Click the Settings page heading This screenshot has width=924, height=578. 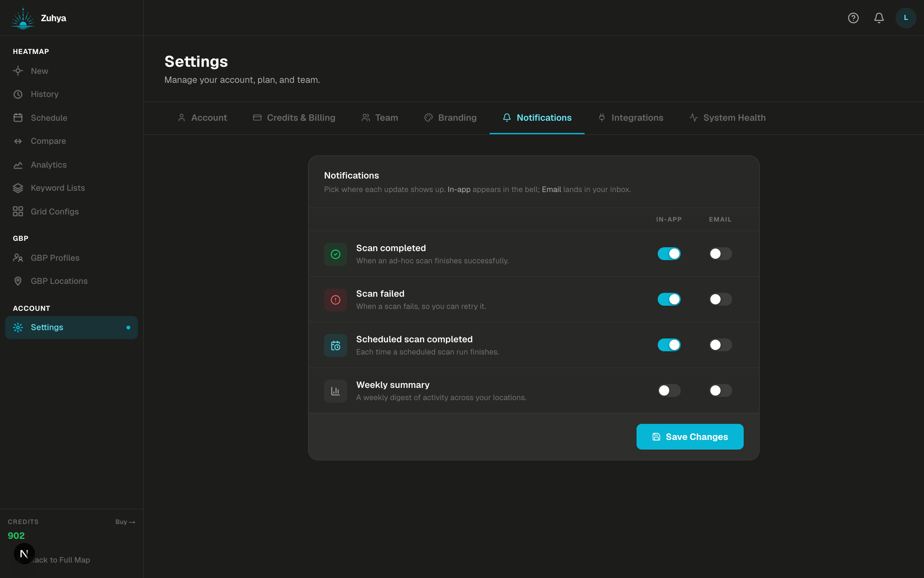coord(196,62)
